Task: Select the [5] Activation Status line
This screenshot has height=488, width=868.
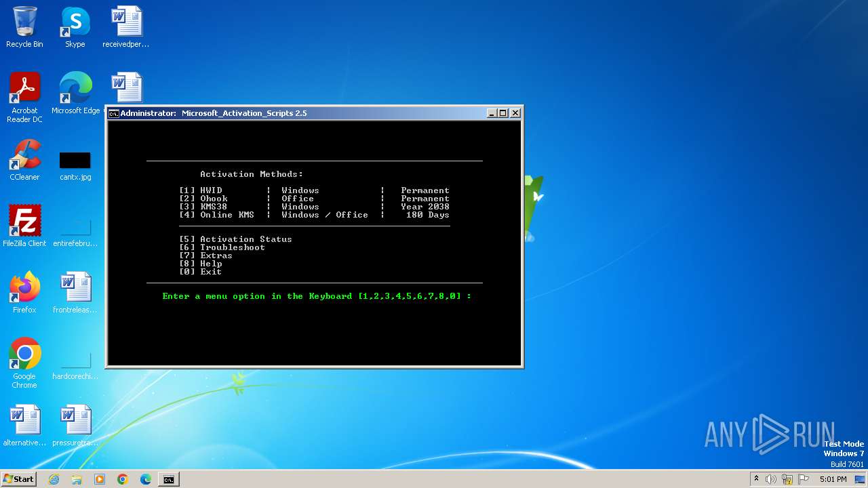Action: (236, 239)
